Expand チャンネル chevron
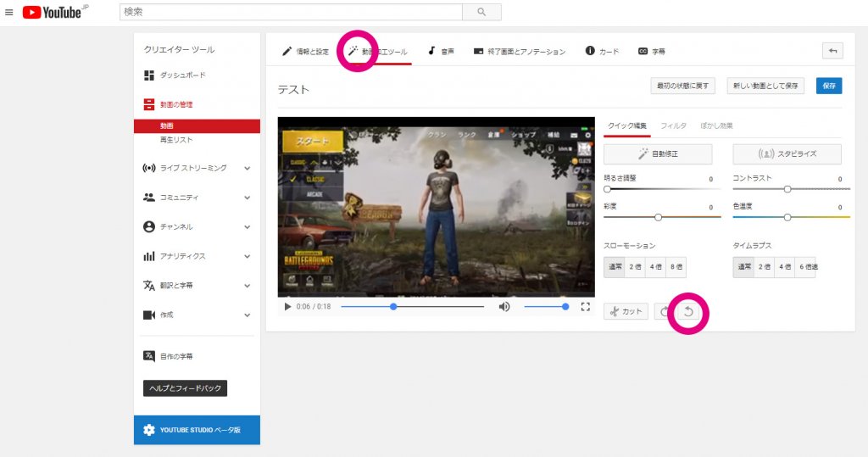 [x=248, y=227]
